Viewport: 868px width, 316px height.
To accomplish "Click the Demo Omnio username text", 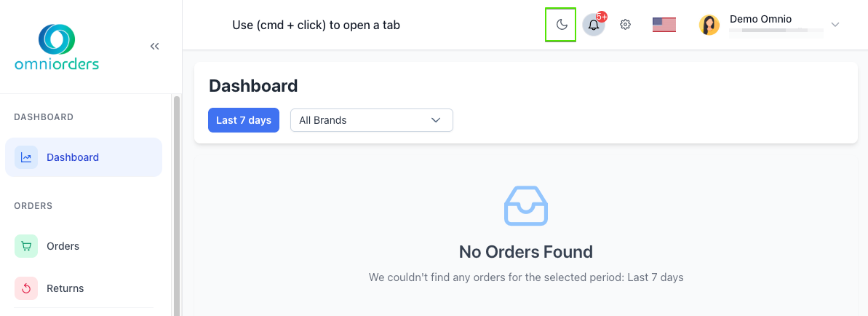I will pyautogui.click(x=760, y=19).
